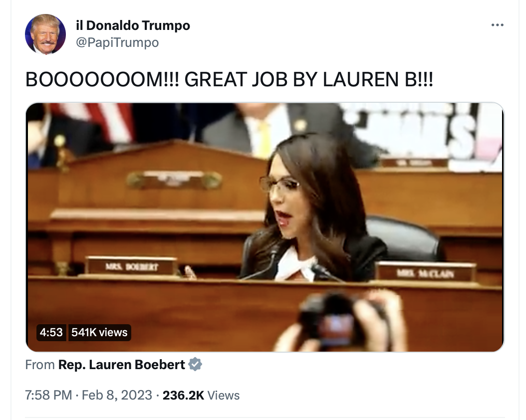Click il Donaldo Trumpo profile avatar
This screenshot has width=526, height=420.
click(45, 34)
